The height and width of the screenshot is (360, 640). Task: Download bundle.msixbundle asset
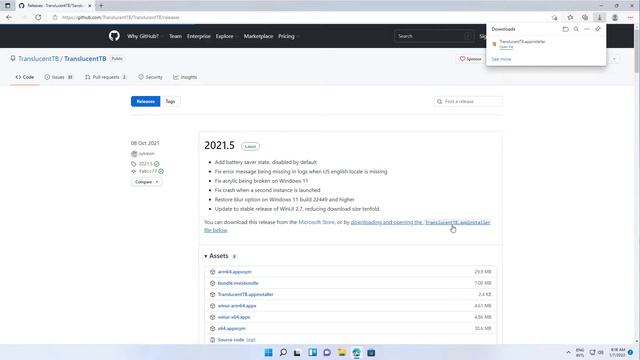[x=238, y=283]
